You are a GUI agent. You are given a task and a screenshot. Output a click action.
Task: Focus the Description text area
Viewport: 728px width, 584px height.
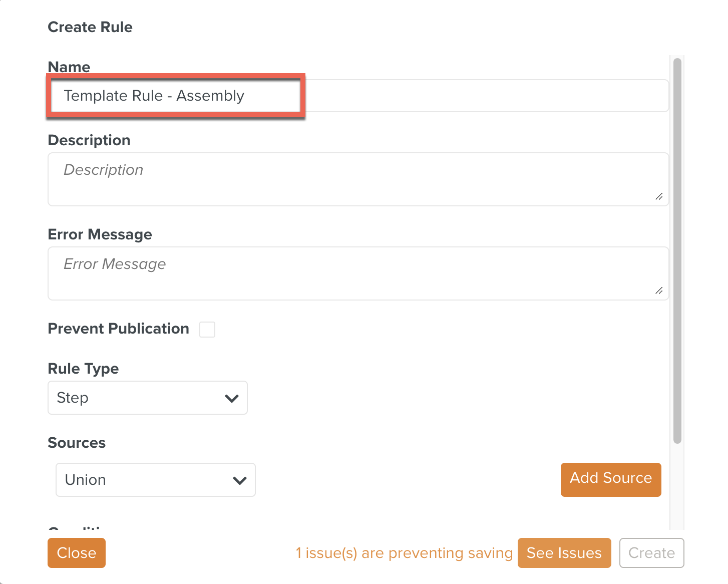click(x=358, y=179)
